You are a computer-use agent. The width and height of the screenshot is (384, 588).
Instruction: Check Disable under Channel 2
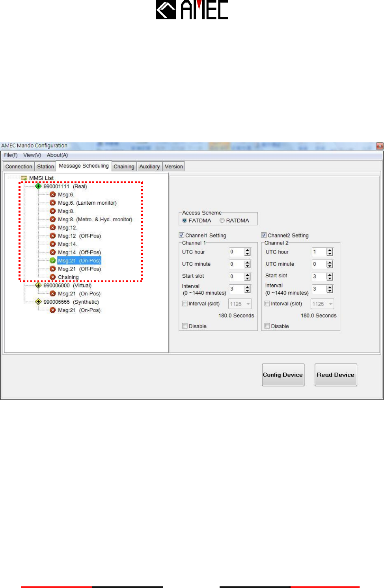click(x=267, y=326)
